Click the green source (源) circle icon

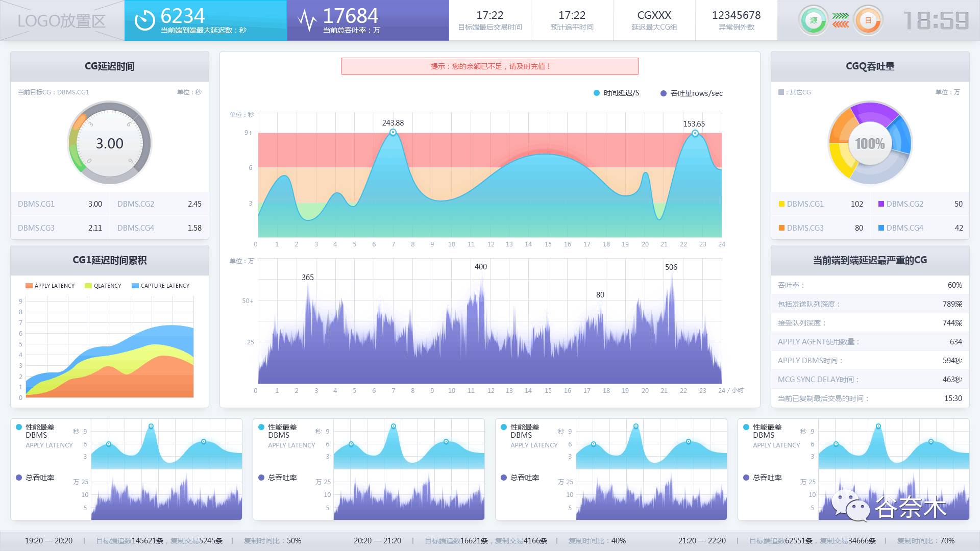813,20
